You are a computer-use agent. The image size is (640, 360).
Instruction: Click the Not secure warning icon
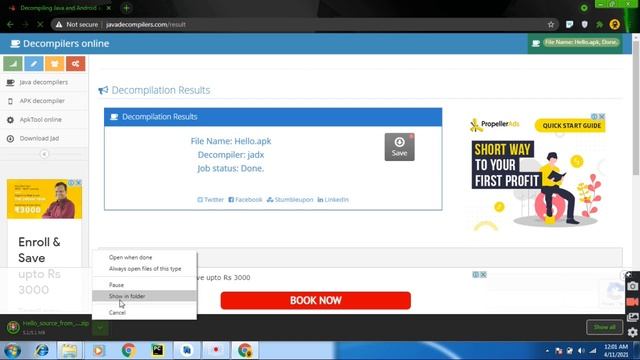pos(59,24)
